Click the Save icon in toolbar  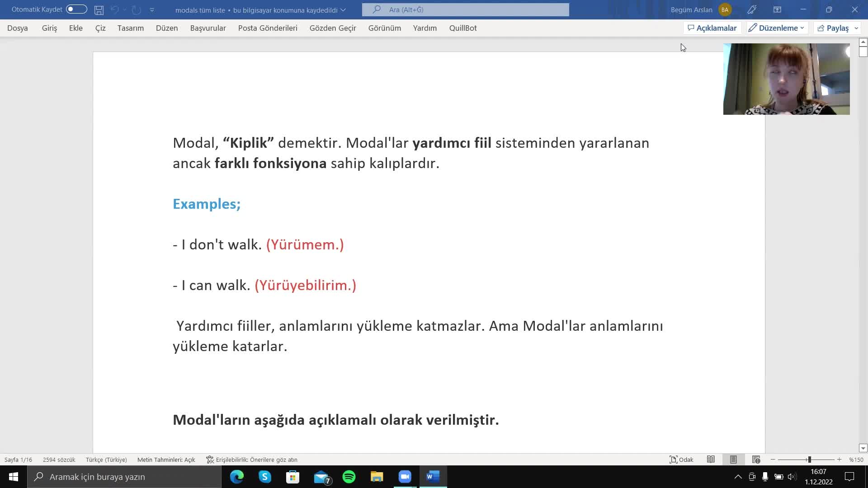99,9
